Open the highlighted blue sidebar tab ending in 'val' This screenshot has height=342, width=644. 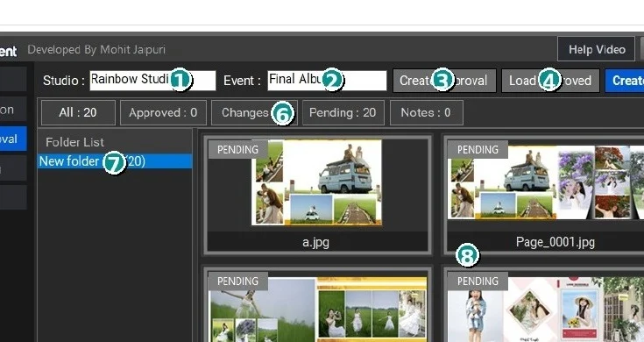pos(13,139)
